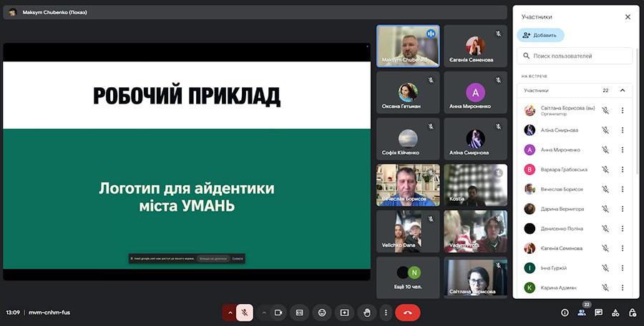Select Vadym Prots video tile
Screen dimensions: 644x326
point(475,232)
